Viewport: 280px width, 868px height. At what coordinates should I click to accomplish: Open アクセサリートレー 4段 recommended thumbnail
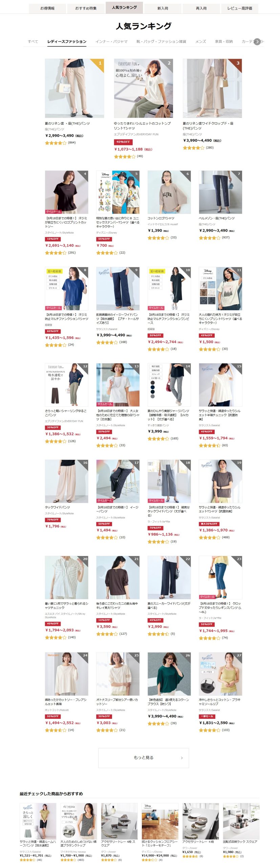coord(200,821)
